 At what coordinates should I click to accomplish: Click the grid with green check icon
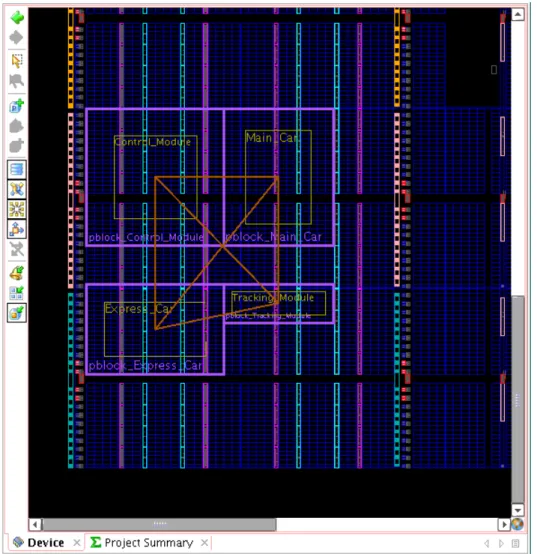point(17,293)
